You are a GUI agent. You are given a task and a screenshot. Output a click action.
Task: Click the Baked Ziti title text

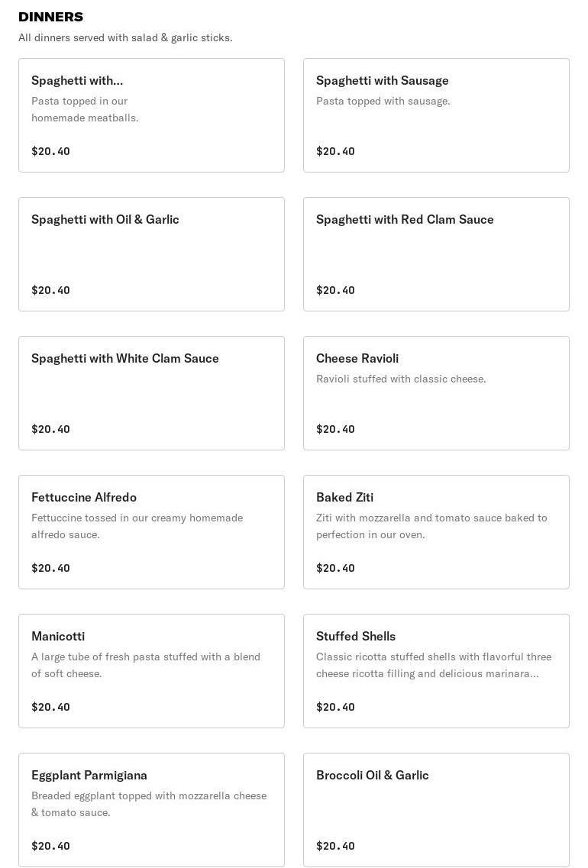tap(344, 497)
